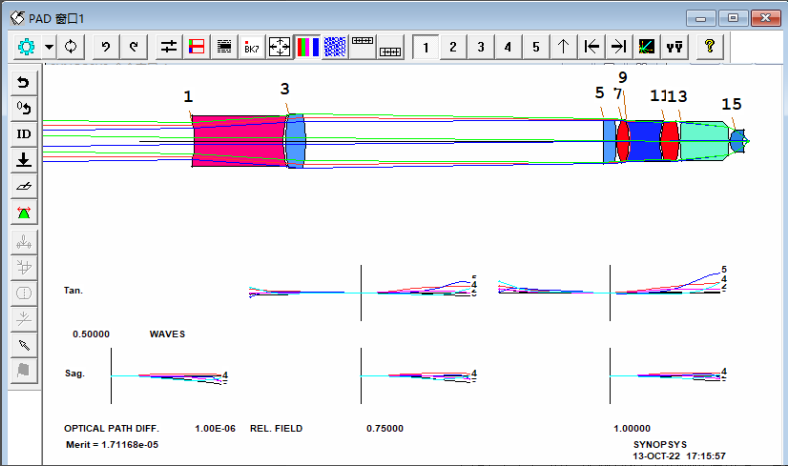Click the pointer arrow tool in sidebar
The width and height of the screenshot is (788, 466).
click(x=24, y=344)
